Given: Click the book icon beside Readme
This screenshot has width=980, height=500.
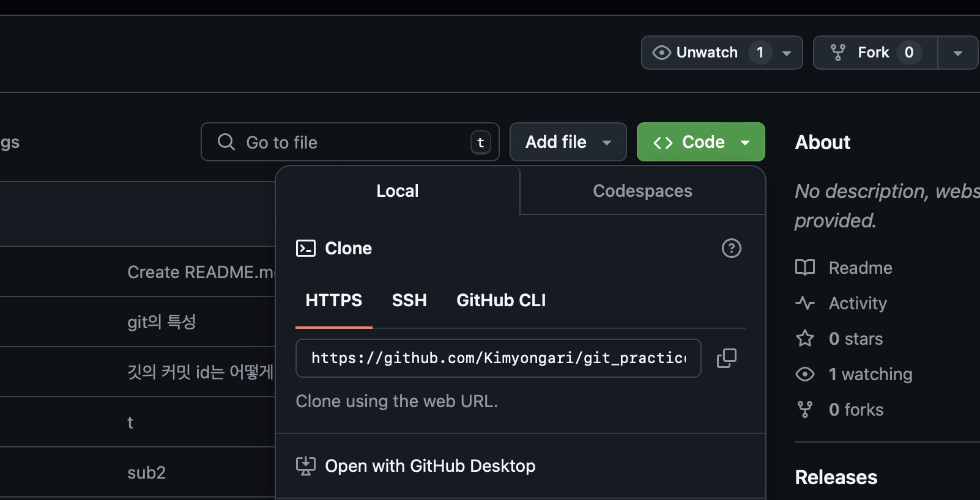Looking at the screenshot, I should click(805, 268).
